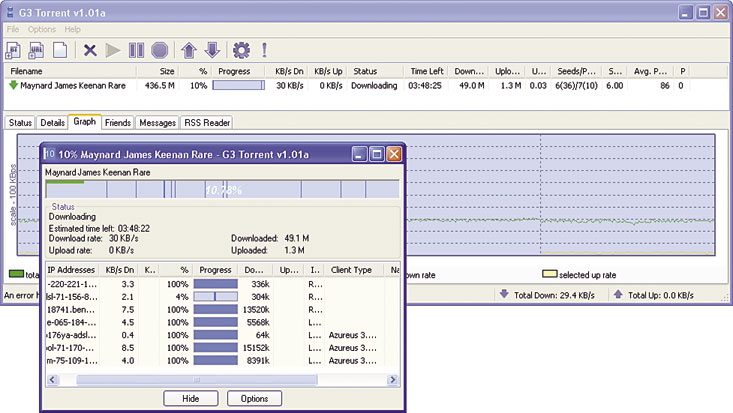The image size is (733, 413).
Task: Select peer row e-065-184-...
Action: click(223, 322)
